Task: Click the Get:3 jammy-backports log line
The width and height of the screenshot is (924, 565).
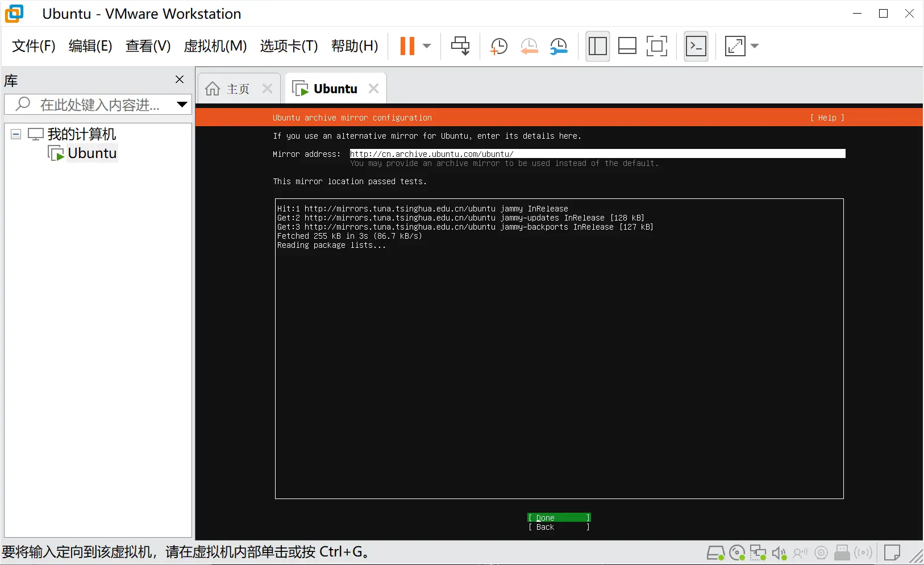Action: coord(465,227)
